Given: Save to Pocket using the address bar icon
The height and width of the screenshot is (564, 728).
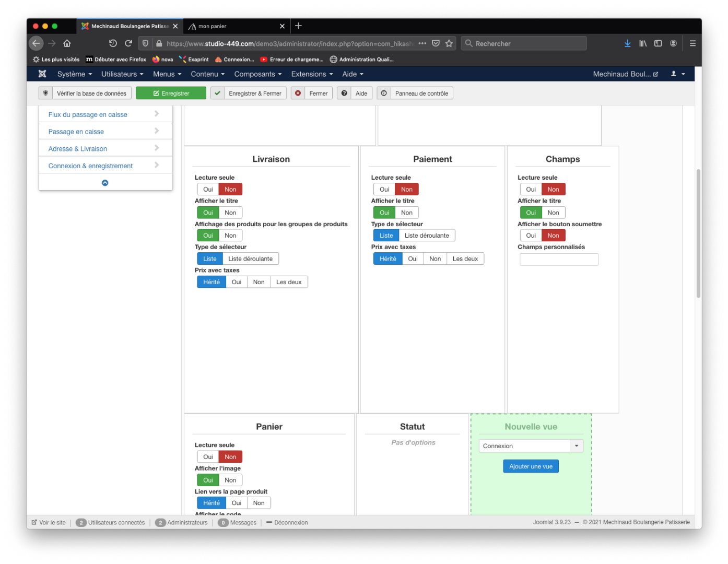Looking at the screenshot, I should pos(436,43).
